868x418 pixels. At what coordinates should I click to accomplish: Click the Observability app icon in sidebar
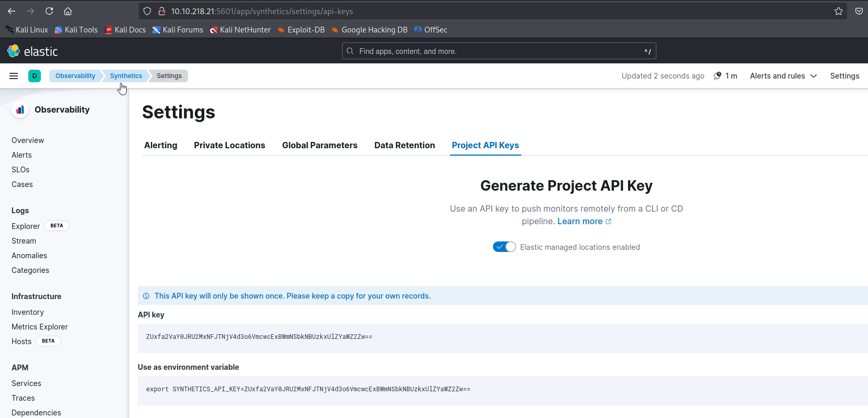point(20,109)
